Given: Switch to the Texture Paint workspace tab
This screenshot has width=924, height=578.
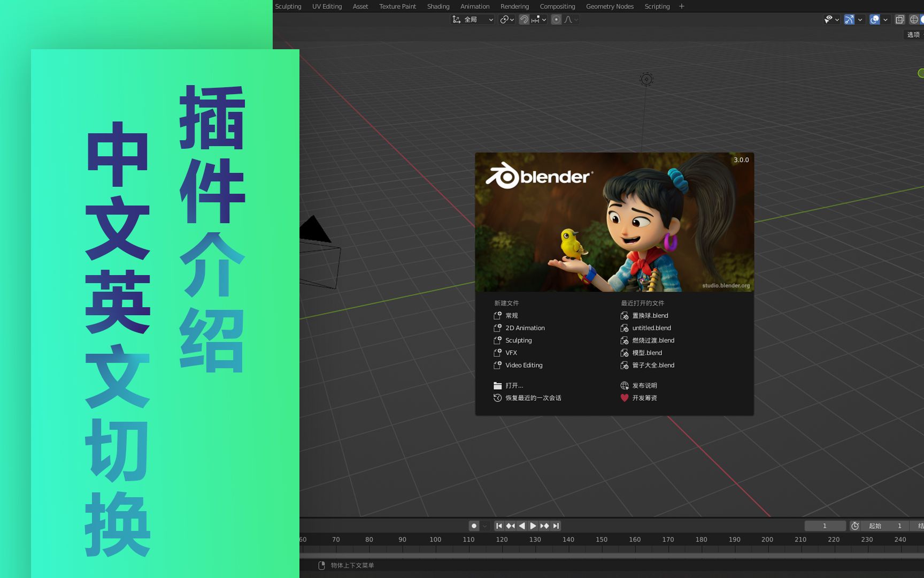Looking at the screenshot, I should click(x=397, y=6).
